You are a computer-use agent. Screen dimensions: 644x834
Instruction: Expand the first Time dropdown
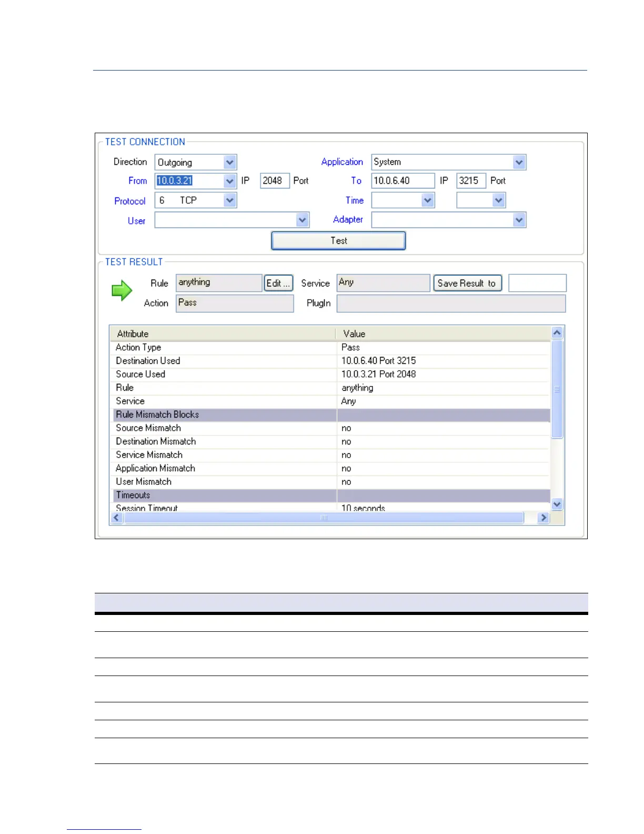pyautogui.click(x=428, y=201)
